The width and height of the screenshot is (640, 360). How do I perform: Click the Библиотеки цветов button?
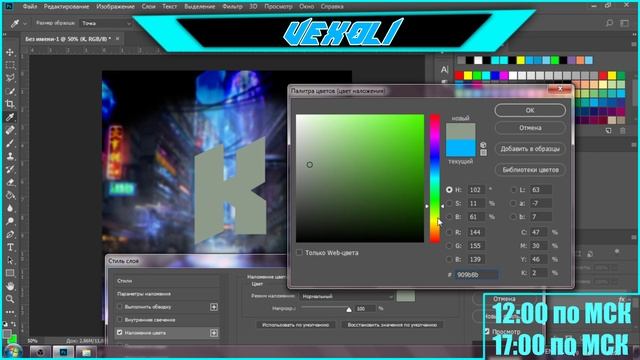[x=530, y=170]
